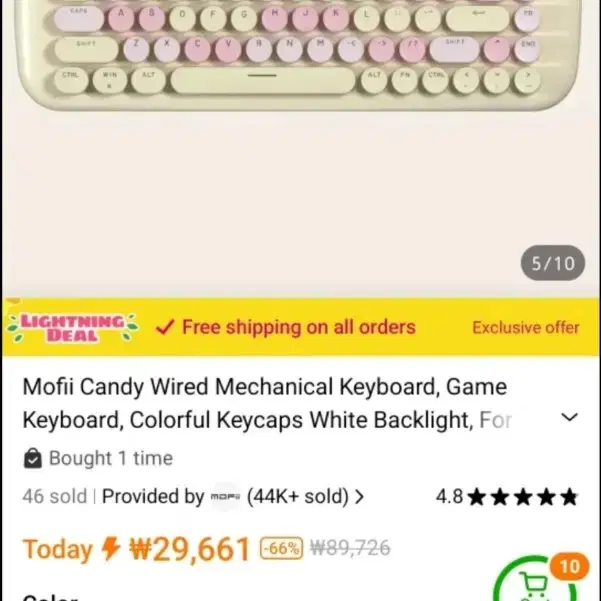
Task: Tap the Mofii brand logo
Action: point(225,497)
